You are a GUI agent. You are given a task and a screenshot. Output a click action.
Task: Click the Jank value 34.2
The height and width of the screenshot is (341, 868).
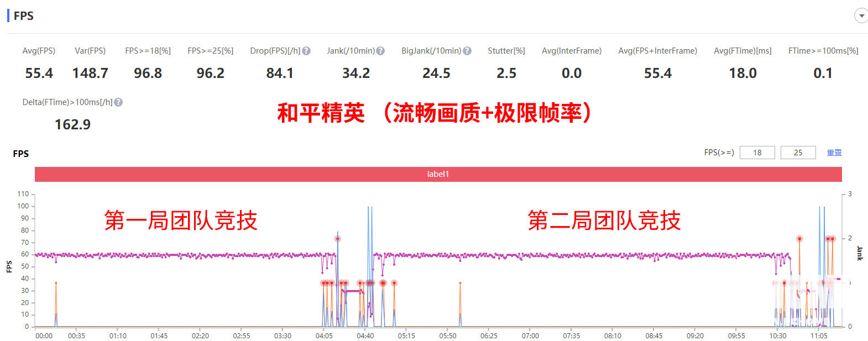click(356, 74)
